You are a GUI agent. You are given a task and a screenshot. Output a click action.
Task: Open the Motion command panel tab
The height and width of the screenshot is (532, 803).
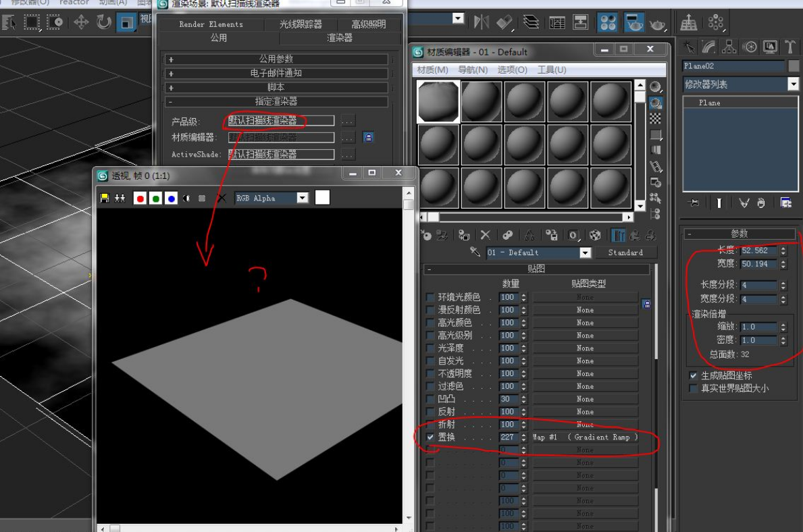[750, 47]
